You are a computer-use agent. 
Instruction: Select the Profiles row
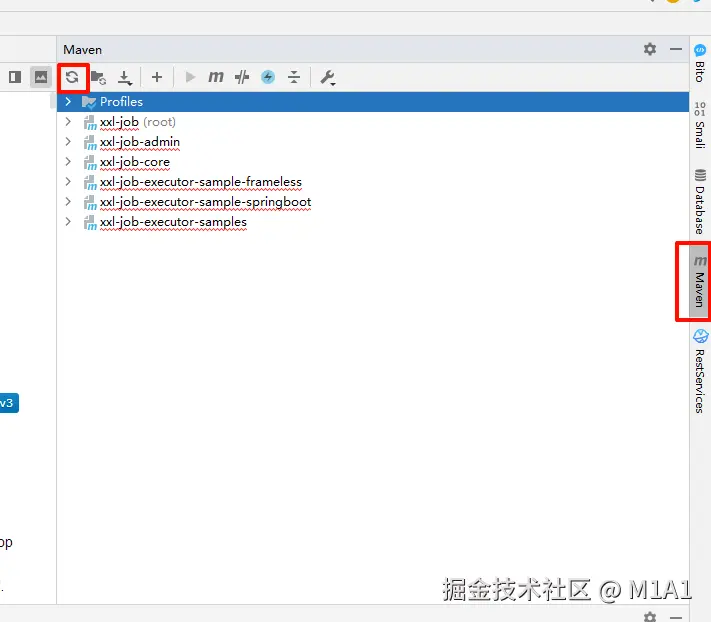point(373,102)
